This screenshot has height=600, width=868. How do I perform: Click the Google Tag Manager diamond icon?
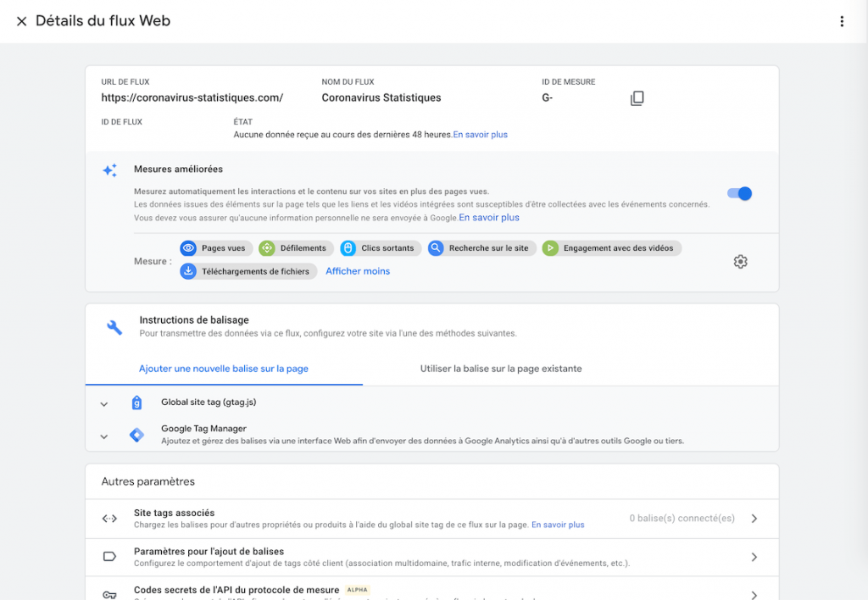click(136, 435)
